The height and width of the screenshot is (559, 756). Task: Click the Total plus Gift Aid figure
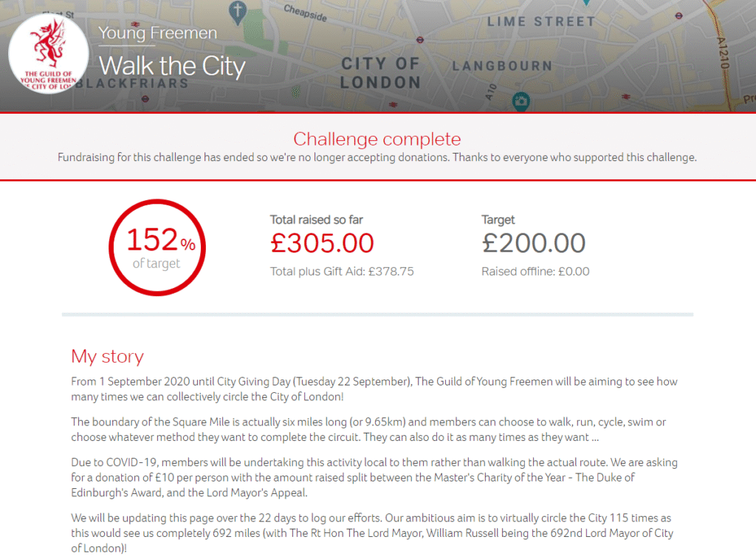[x=342, y=271]
